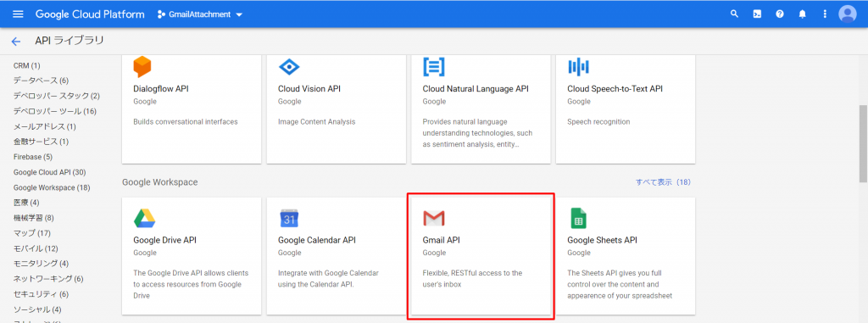Filter by 金融サービス (1) category
This screenshot has width=868, height=323.
[x=41, y=142]
